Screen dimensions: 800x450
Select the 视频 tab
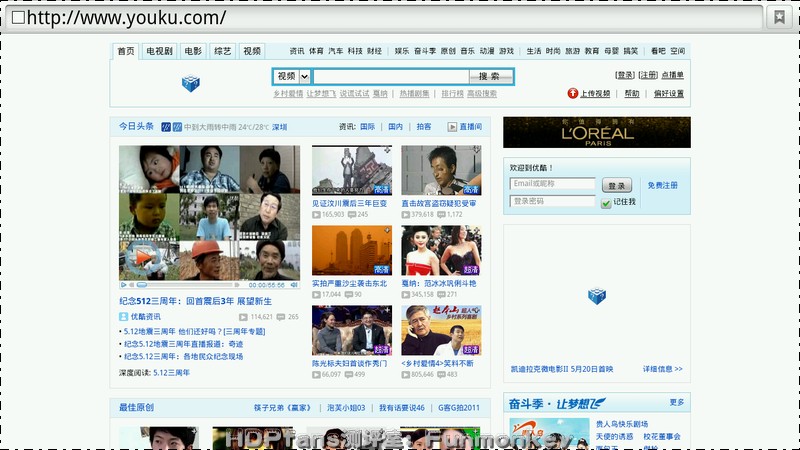(x=252, y=51)
